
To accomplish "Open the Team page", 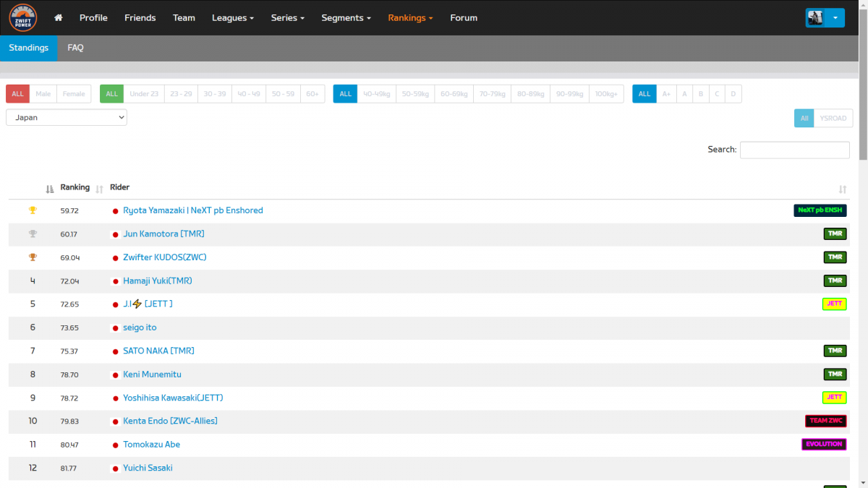I will point(184,18).
